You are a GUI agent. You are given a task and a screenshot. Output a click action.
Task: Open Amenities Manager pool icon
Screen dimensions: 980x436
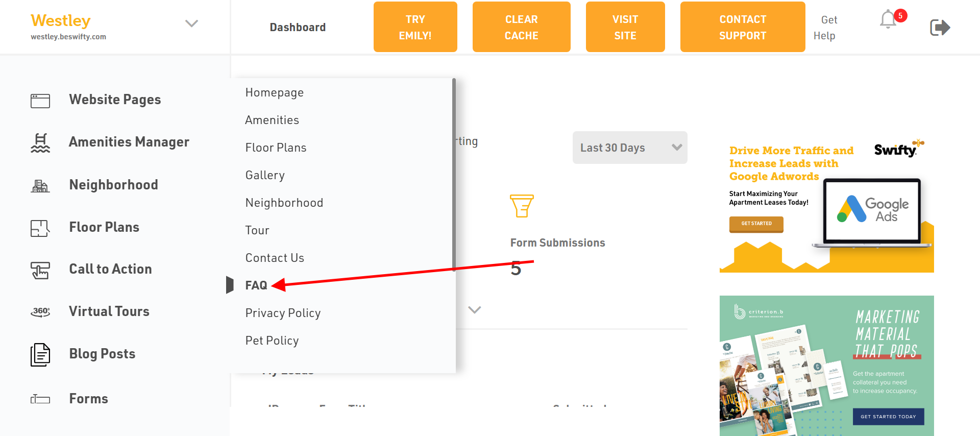pos(40,143)
